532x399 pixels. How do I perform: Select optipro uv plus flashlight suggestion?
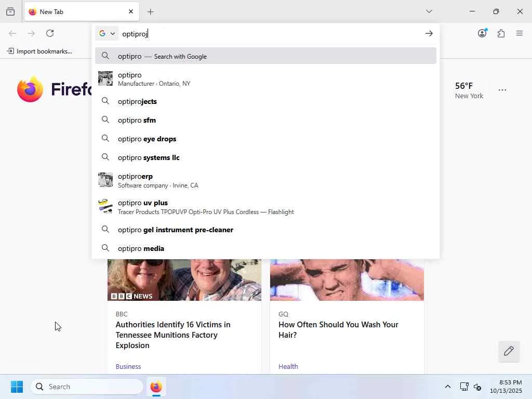[265, 207]
